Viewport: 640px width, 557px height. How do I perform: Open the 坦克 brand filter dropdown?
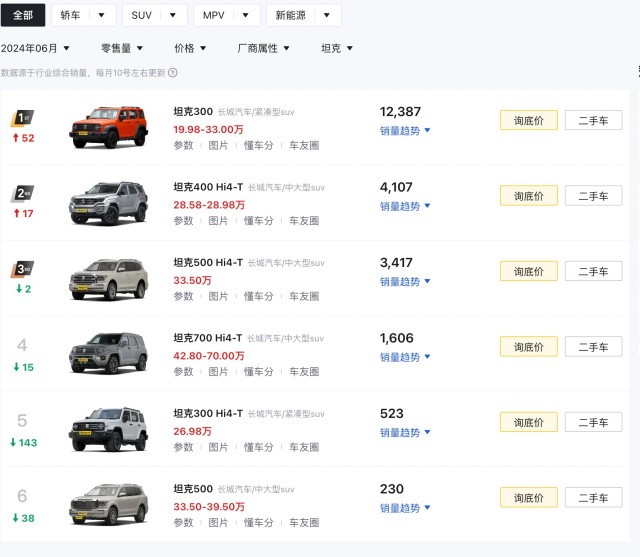click(x=337, y=48)
